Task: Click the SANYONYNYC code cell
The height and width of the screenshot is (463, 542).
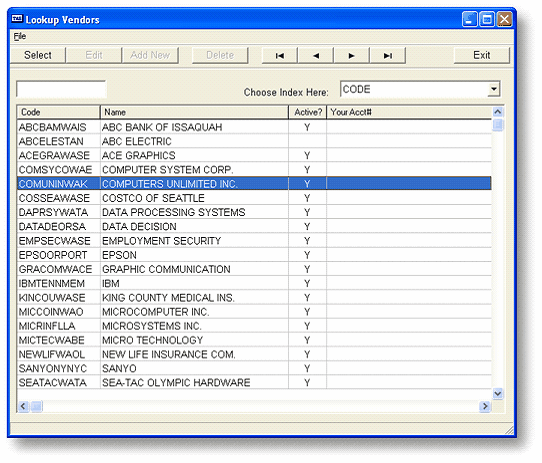Action: click(x=59, y=369)
